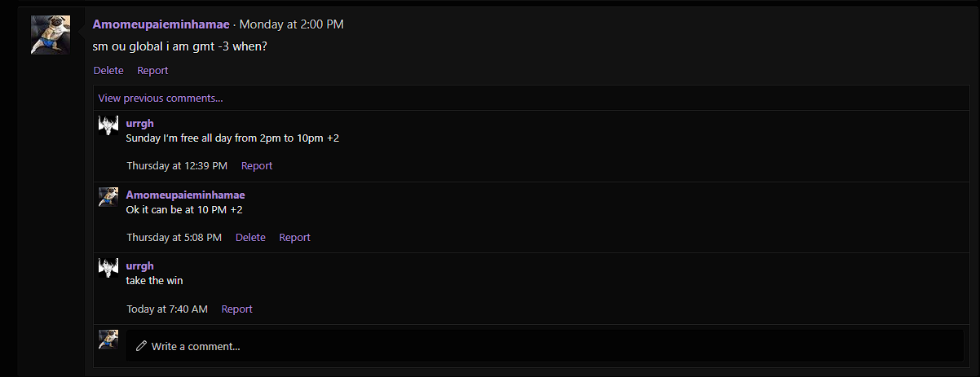The height and width of the screenshot is (377, 980).
Task: Open Amomeupaieminhamae profile from post header
Action: 161,24
